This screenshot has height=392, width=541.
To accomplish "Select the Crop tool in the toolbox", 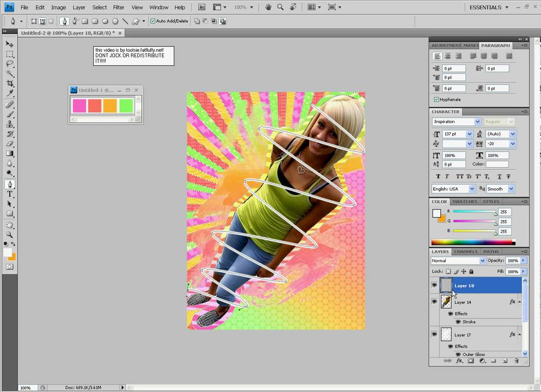I will tap(10, 84).
